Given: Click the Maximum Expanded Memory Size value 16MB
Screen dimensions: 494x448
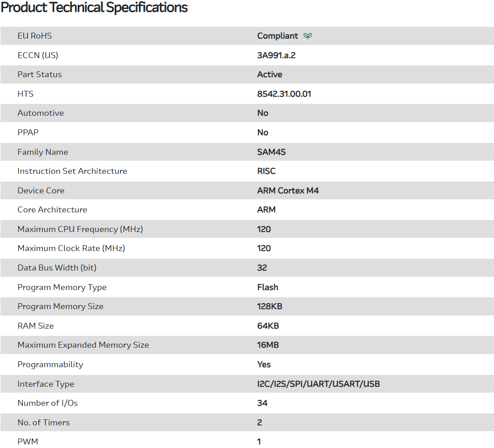Looking at the screenshot, I should point(268,345).
